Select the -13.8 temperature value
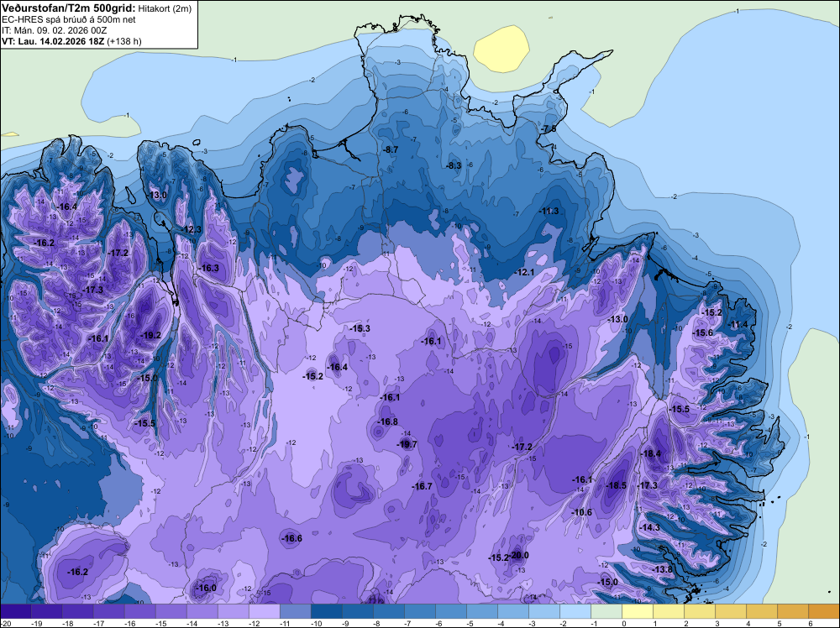 [662, 569]
